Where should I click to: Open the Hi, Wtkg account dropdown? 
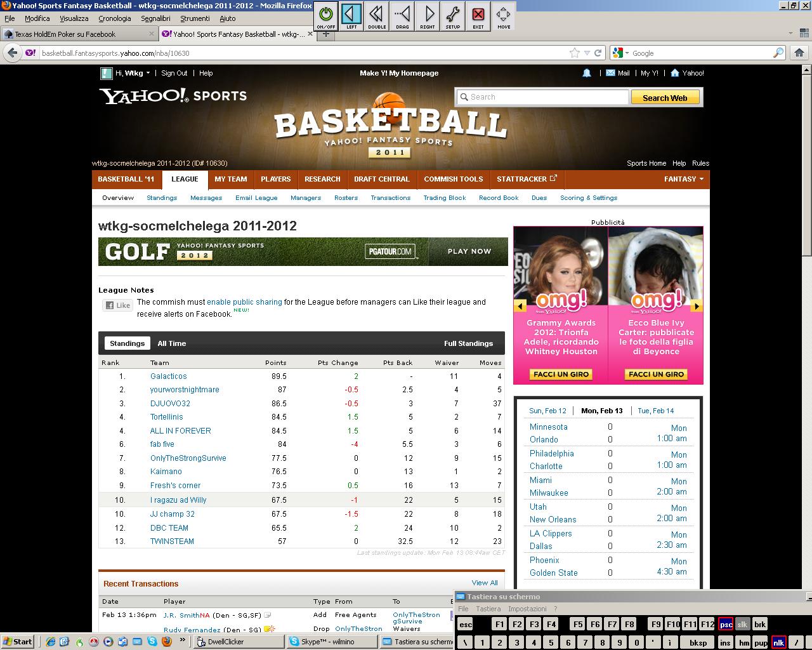(x=133, y=73)
